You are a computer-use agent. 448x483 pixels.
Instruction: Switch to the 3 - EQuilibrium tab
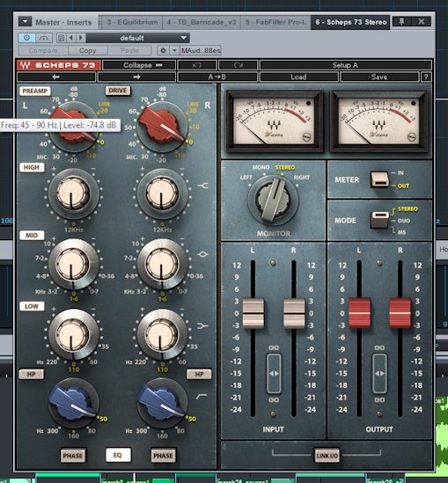[x=132, y=22]
